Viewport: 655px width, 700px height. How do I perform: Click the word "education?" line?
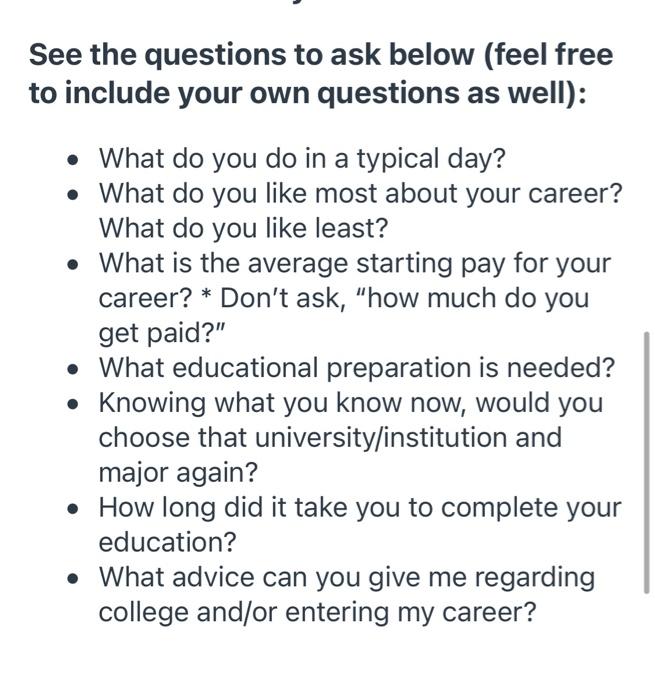167,542
